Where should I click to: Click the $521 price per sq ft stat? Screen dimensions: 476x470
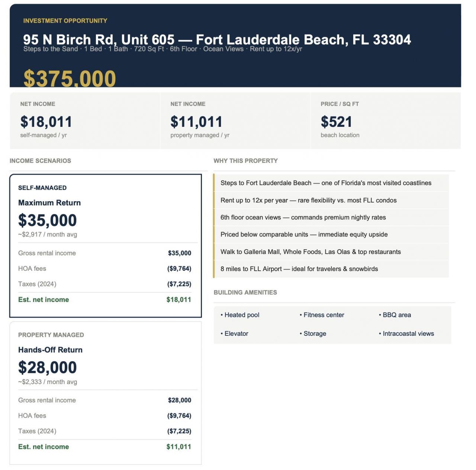336,122
